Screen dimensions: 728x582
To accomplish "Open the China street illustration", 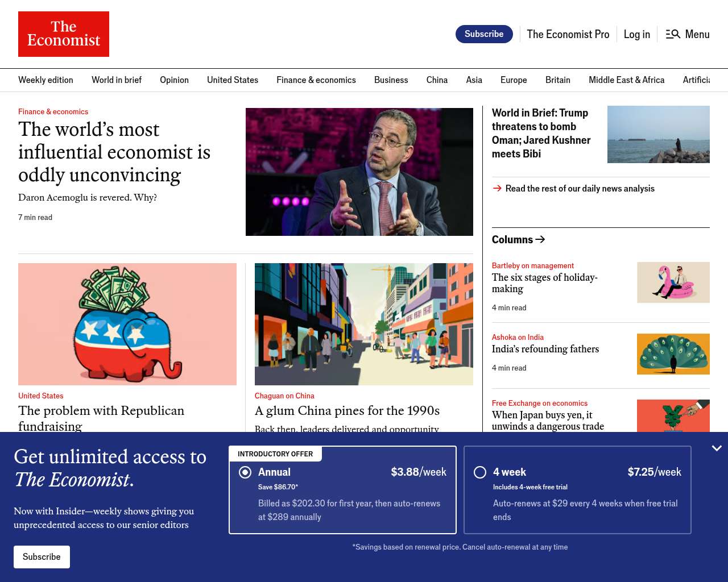I will click(364, 324).
